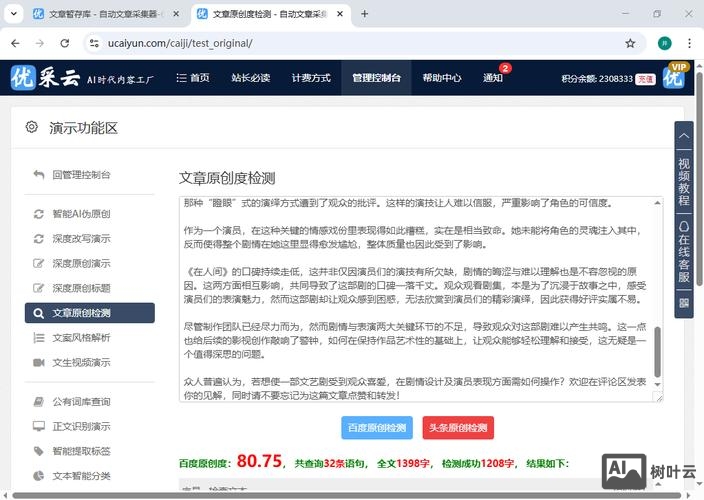Click the gear icon beside 演示功能区
704x500 pixels.
tap(31, 127)
